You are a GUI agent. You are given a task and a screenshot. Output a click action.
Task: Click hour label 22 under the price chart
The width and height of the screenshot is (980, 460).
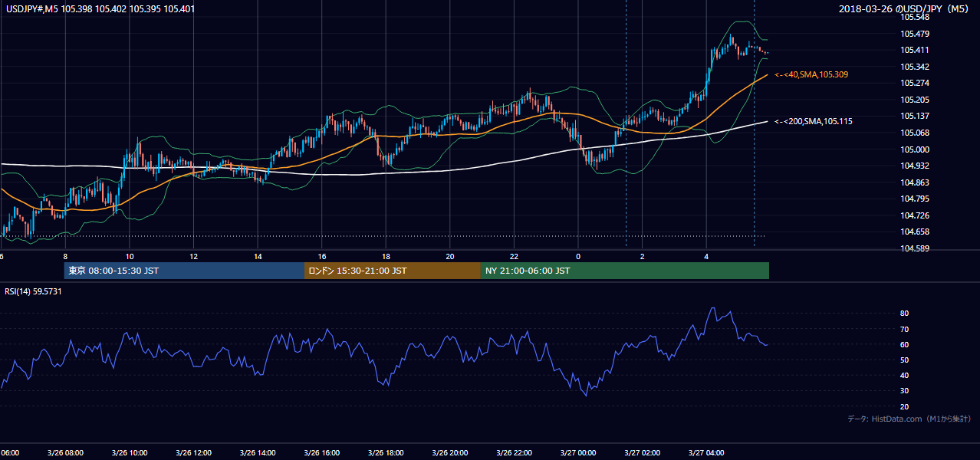(x=514, y=256)
